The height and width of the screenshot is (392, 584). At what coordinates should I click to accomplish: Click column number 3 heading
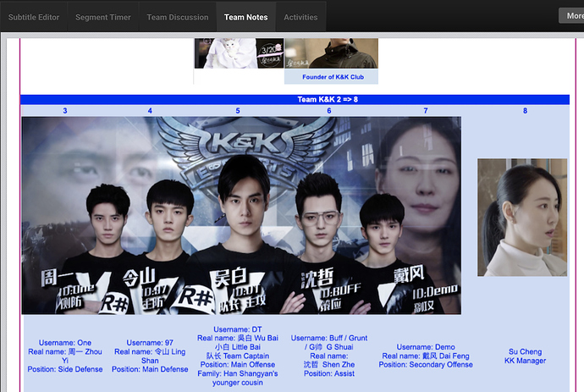(65, 111)
